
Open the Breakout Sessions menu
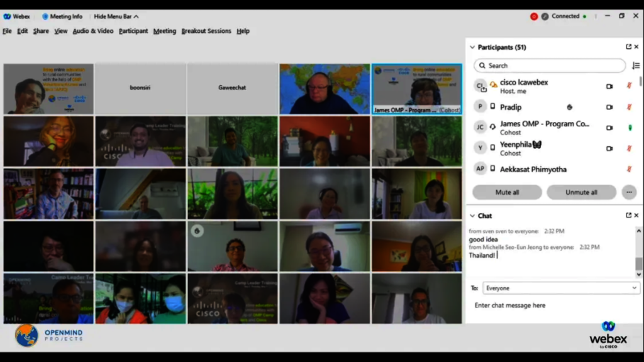coord(206,31)
